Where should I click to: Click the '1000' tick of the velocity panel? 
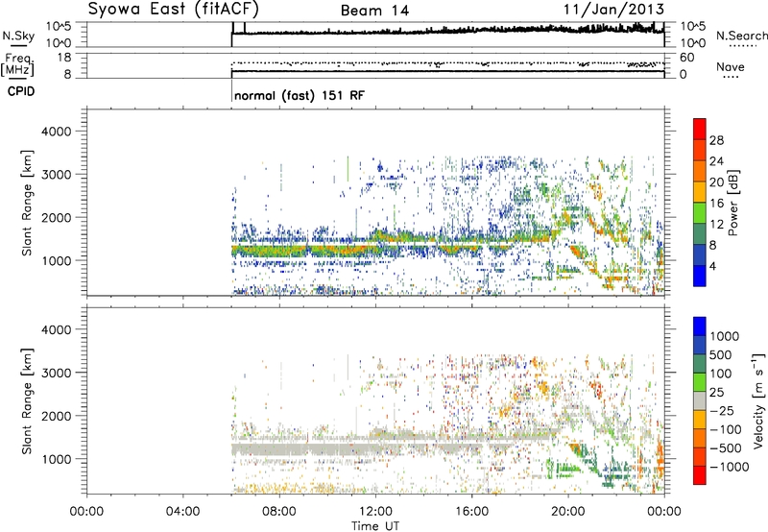point(57,458)
